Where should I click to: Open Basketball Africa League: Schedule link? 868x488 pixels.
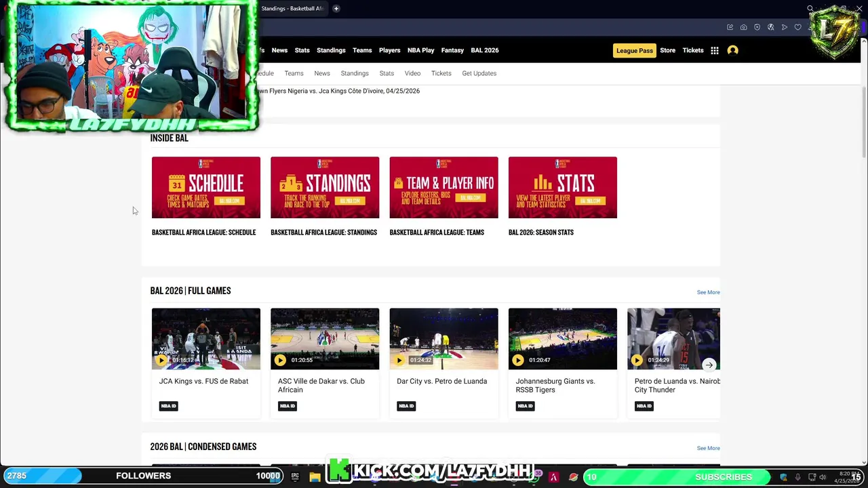[x=203, y=232]
